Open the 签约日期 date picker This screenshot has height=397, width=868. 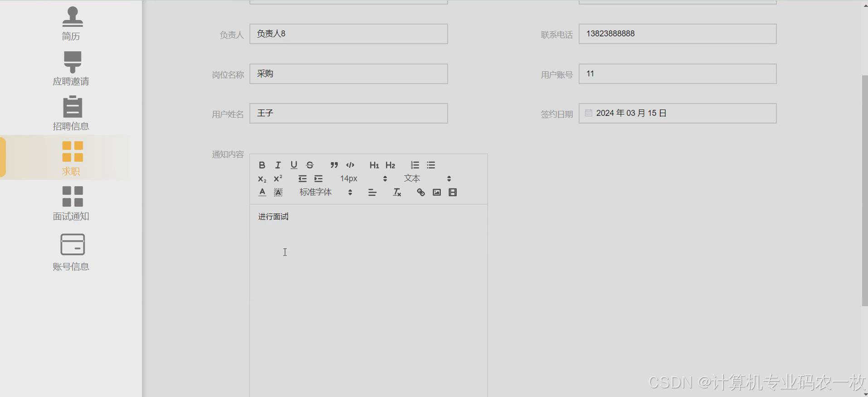pos(678,113)
